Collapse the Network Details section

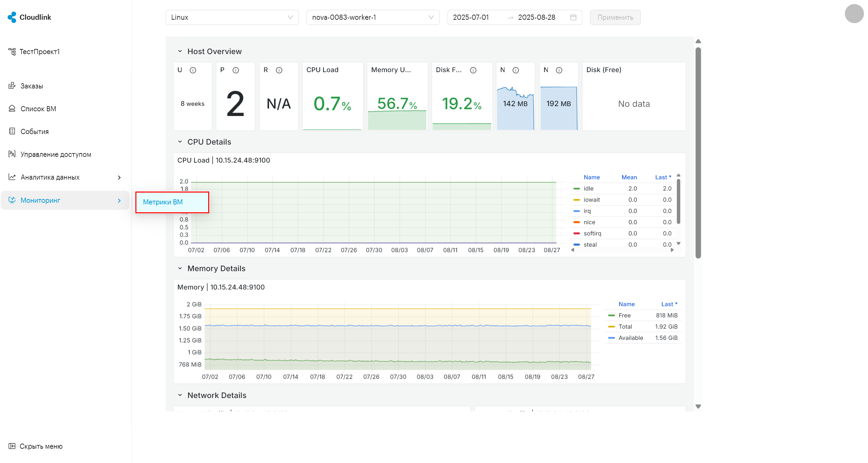pos(180,395)
